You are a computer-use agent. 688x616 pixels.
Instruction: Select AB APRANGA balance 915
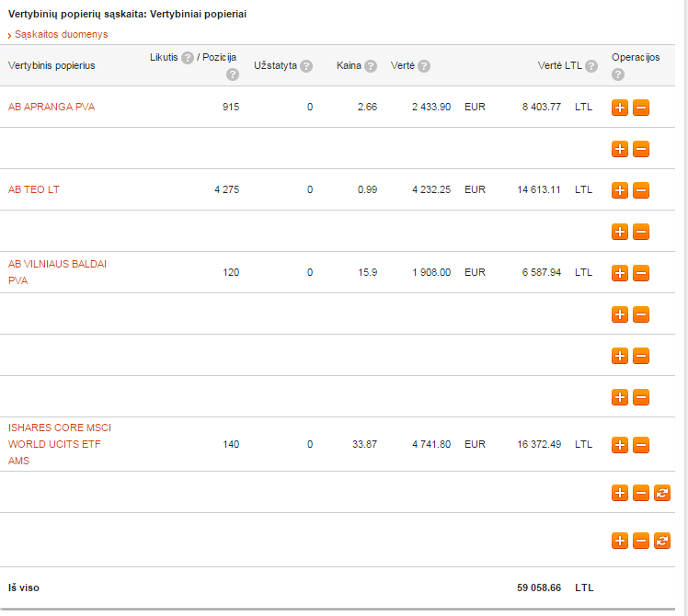[x=231, y=107]
